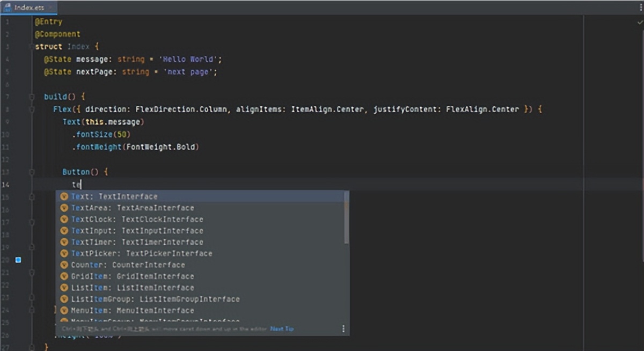The image size is (644, 351).
Task: Open the completion popup three-dots options menu
Action: point(343,328)
